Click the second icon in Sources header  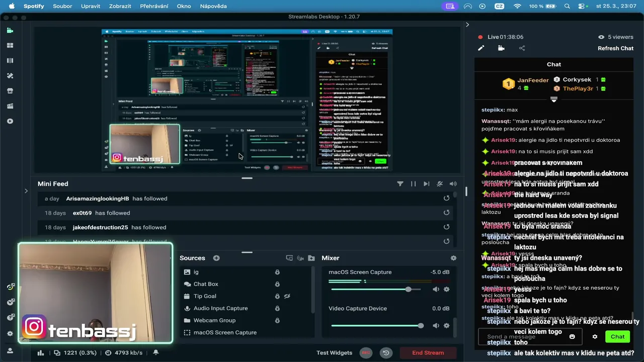pos(300,258)
